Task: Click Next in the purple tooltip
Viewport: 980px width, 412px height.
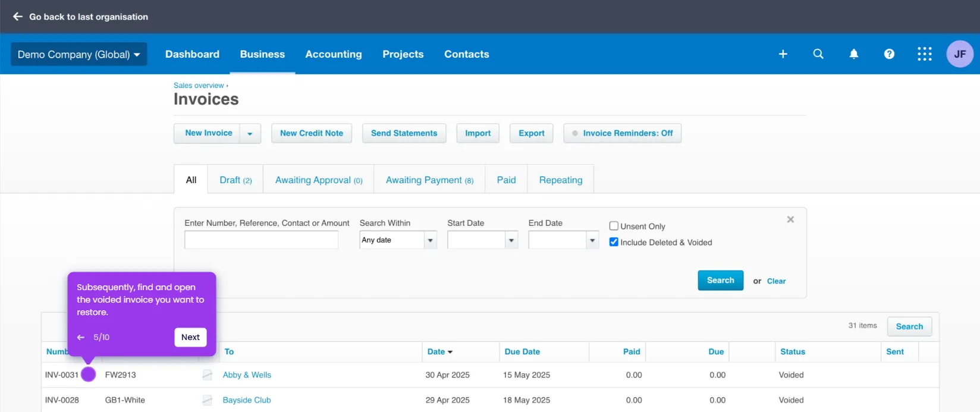Action: tap(190, 337)
